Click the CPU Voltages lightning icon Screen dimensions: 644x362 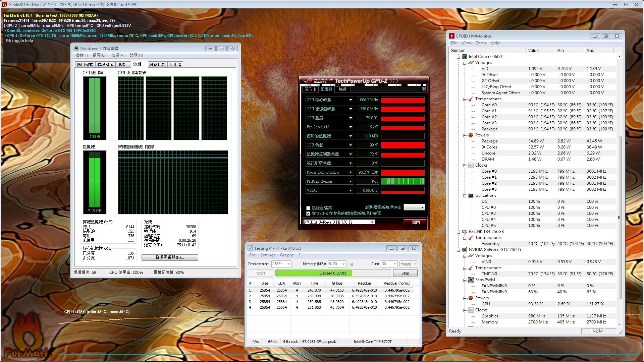(471, 63)
